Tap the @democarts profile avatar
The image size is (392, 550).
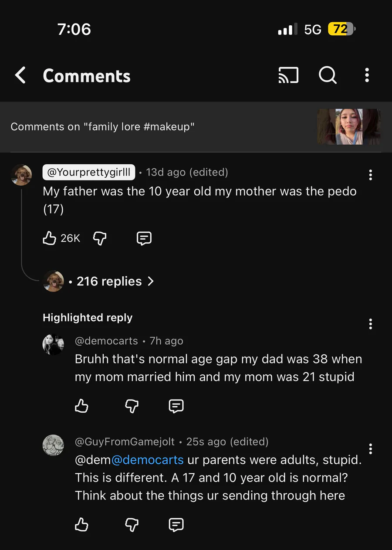pyautogui.click(x=53, y=345)
